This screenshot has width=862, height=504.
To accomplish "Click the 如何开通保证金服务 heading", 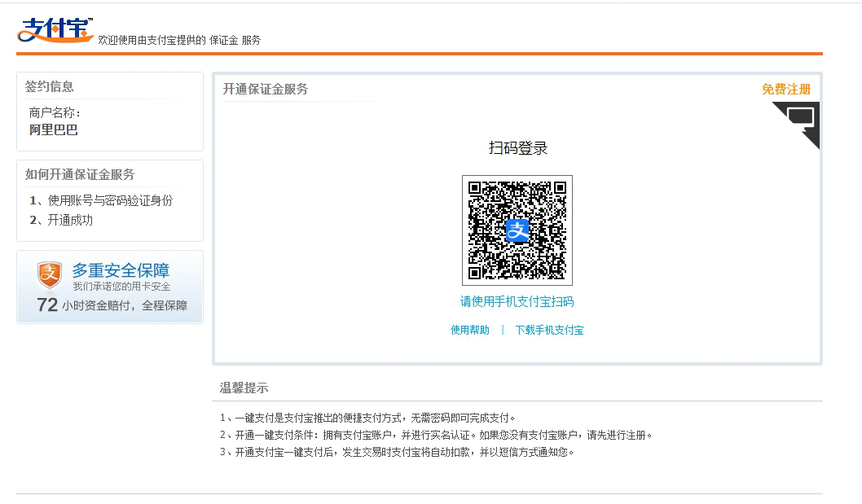I will coord(80,174).
